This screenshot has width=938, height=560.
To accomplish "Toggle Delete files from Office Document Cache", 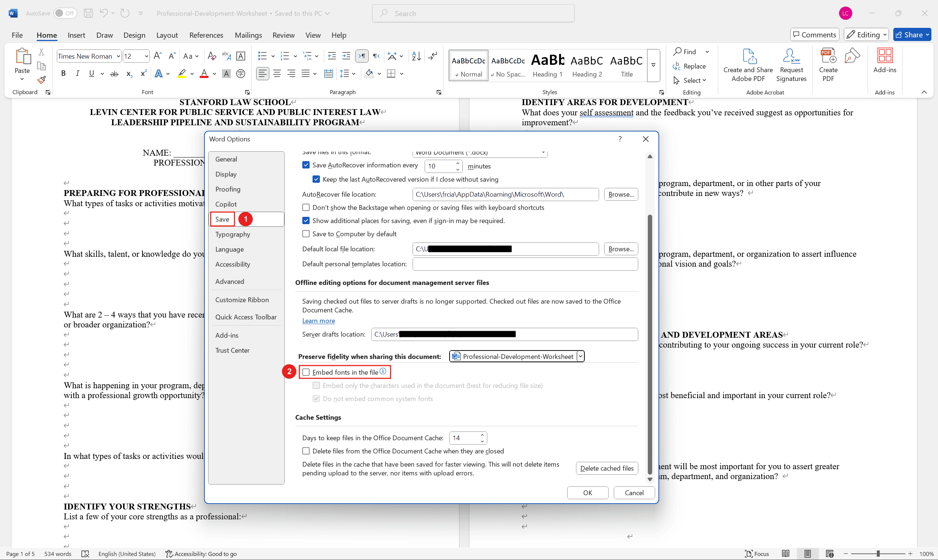I will click(306, 450).
